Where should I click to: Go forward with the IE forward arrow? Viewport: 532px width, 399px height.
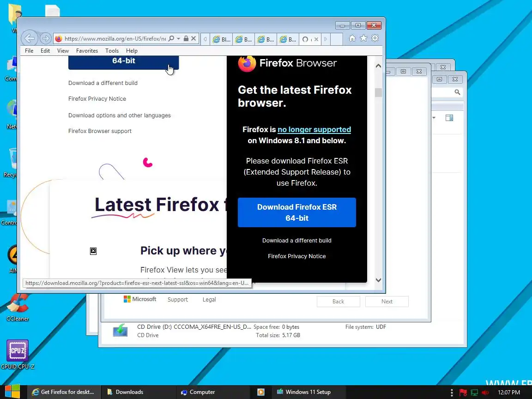(x=45, y=39)
